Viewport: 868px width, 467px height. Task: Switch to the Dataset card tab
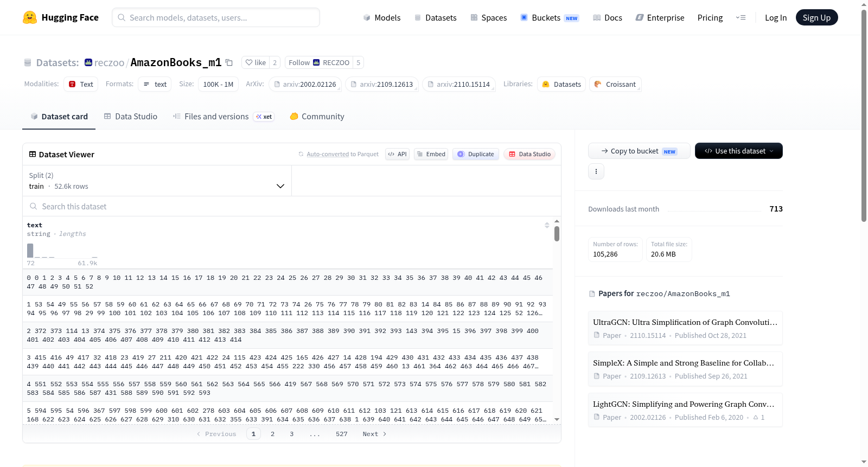[59, 117]
